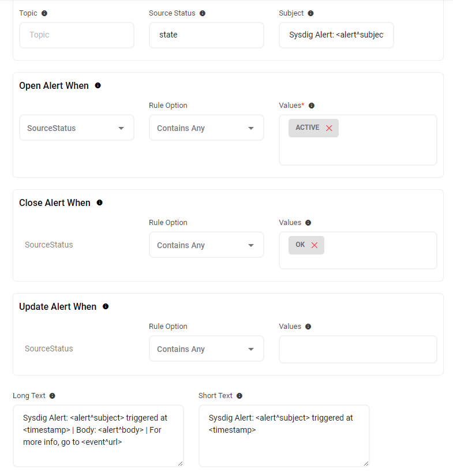
Task: Click the info icon beside Update Alert When
Action: point(105,306)
